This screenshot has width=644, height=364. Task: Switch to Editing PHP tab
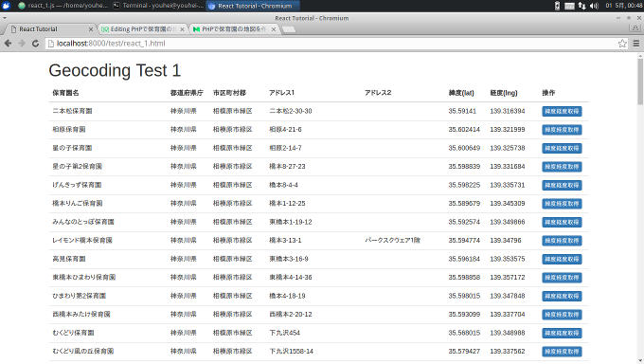pyautogui.click(x=142, y=29)
